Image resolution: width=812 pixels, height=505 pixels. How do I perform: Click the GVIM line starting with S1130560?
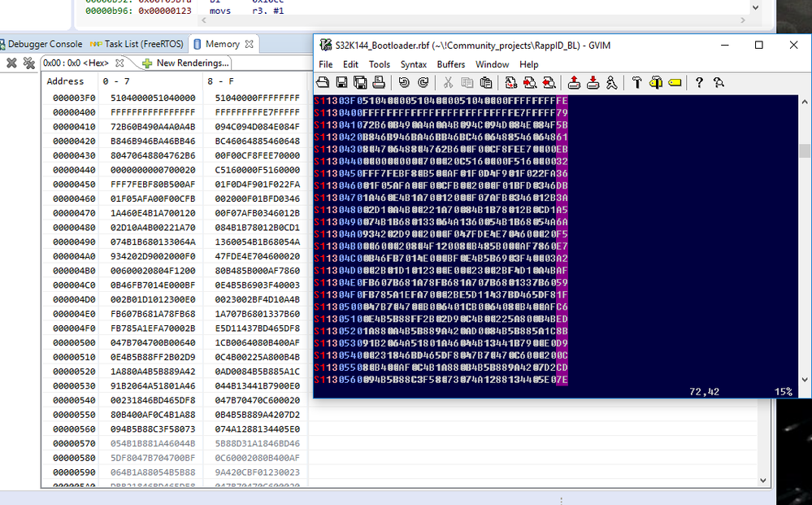pos(441,380)
